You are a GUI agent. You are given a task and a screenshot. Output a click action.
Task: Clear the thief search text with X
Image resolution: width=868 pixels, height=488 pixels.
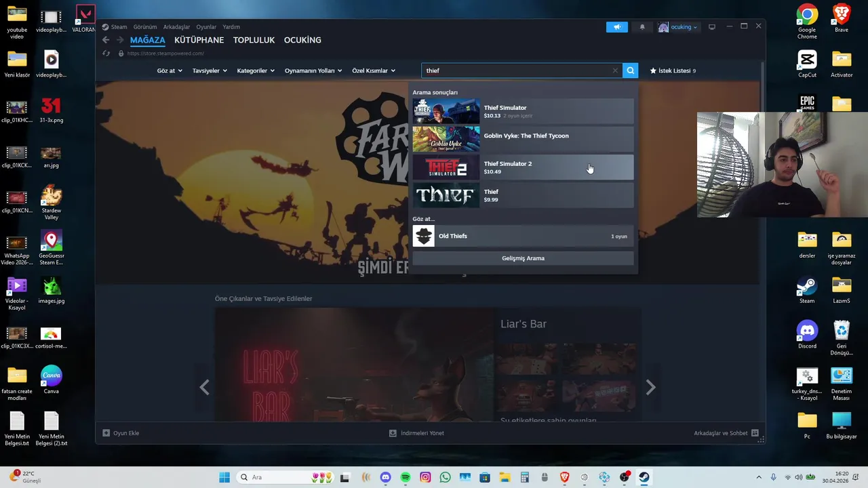[615, 70]
